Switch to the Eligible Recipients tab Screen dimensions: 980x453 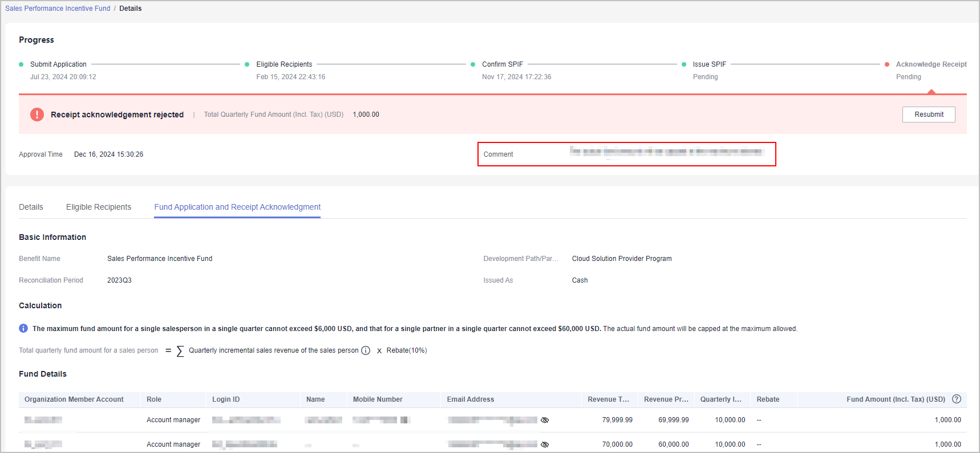click(x=99, y=207)
